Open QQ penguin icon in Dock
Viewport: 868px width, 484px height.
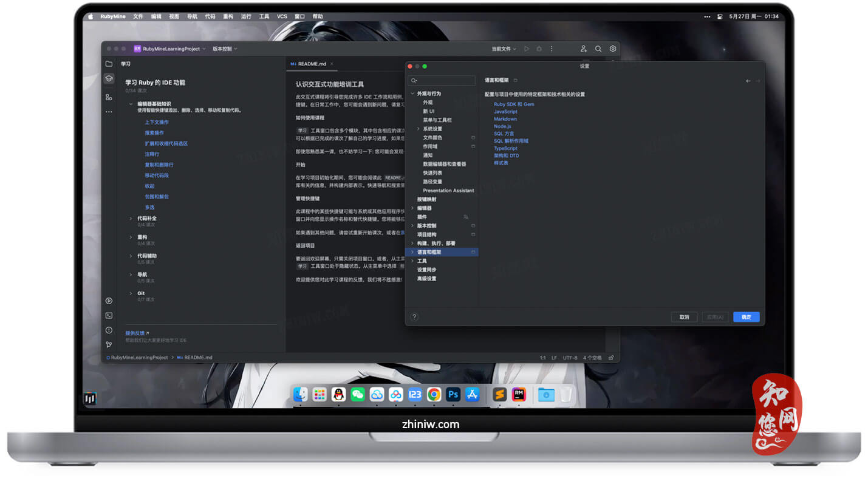339,395
